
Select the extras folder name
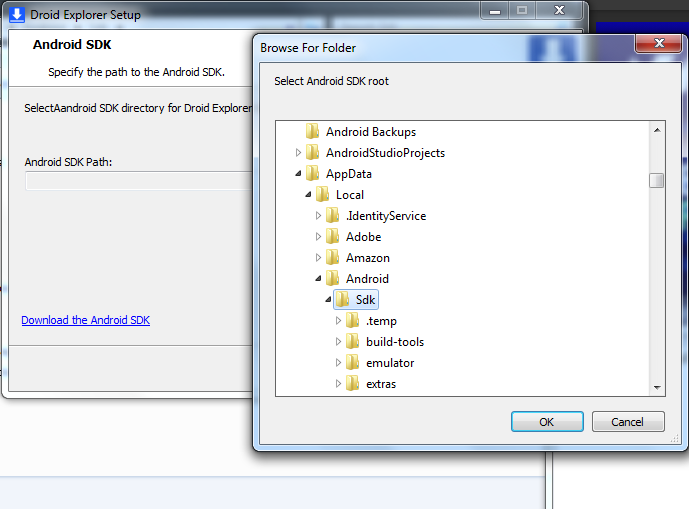click(381, 384)
